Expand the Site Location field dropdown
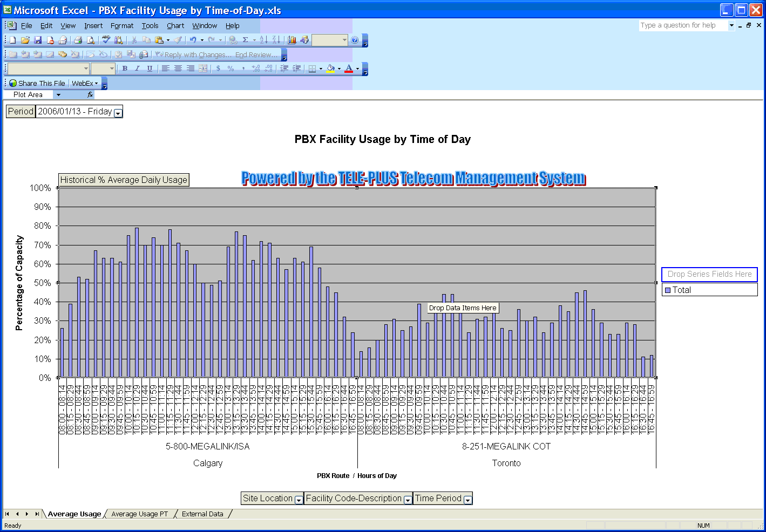Viewport: 766px width, 532px height. 299,500
